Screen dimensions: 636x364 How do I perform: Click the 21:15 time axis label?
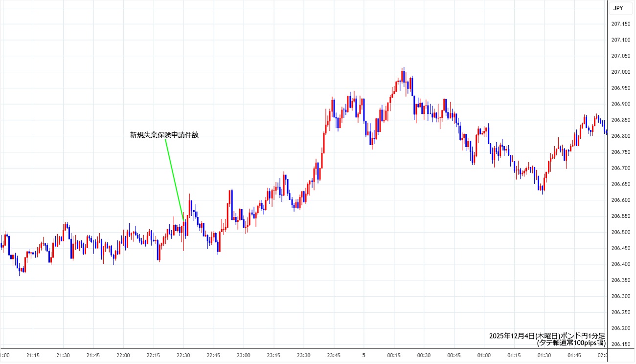point(33,355)
